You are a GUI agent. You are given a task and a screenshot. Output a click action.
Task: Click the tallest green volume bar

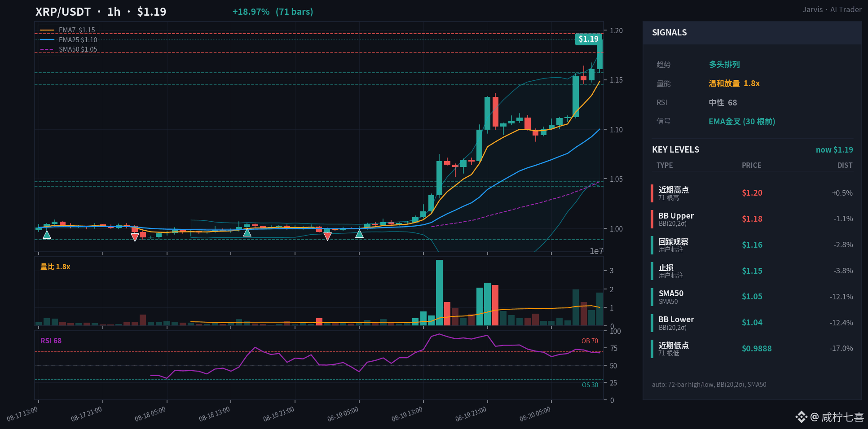pos(439,293)
